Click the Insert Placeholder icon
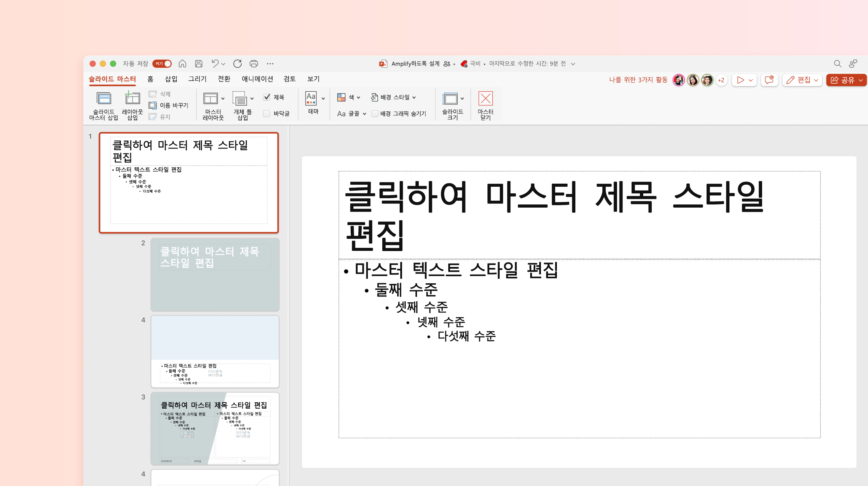This screenshot has width=868, height=486. 240,99
